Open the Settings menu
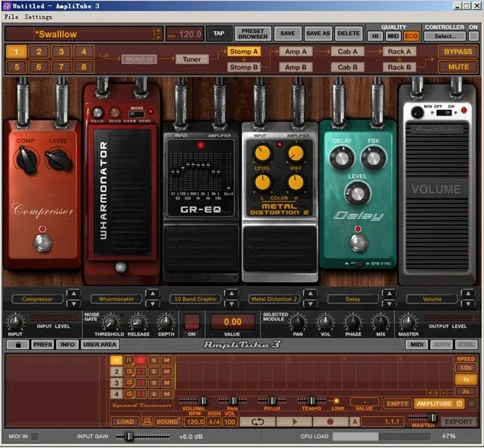The height and width of the screenshot is (448, 484). tap(38, 16)
